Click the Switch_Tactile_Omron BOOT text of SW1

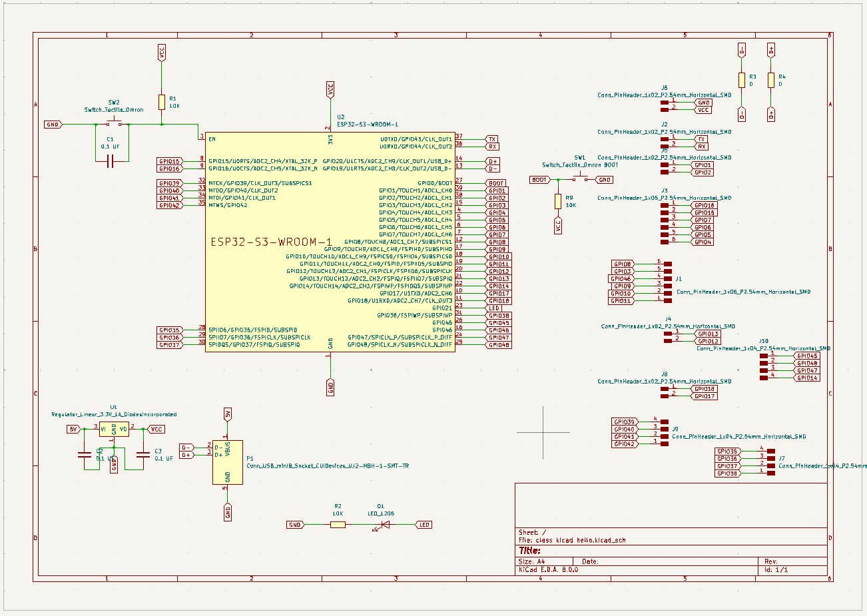(580, 165)
